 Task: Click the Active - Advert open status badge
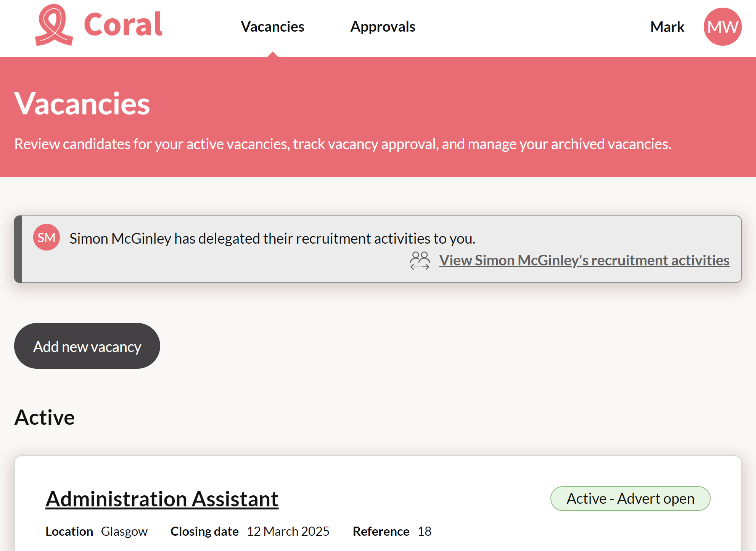coord(630,499)
